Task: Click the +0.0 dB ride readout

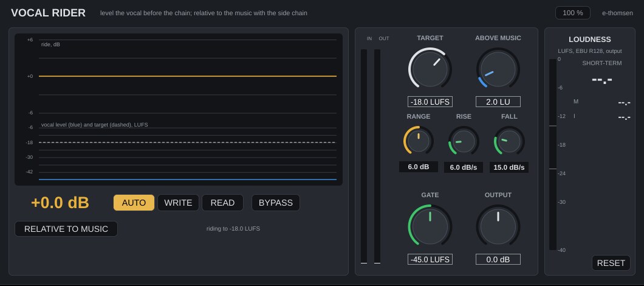Action: [60, 203]
